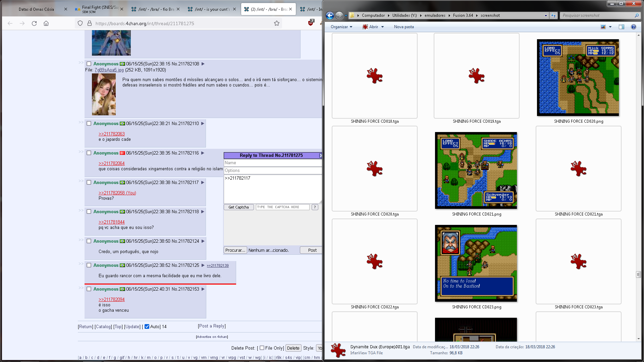
Task: Open the Style dropdown selector
Action: (319, 348)
